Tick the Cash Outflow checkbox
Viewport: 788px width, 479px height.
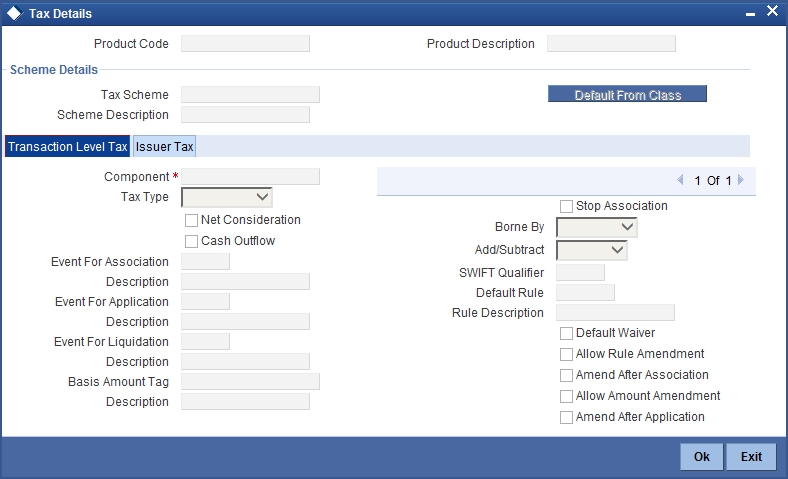[x=192, y=241]
